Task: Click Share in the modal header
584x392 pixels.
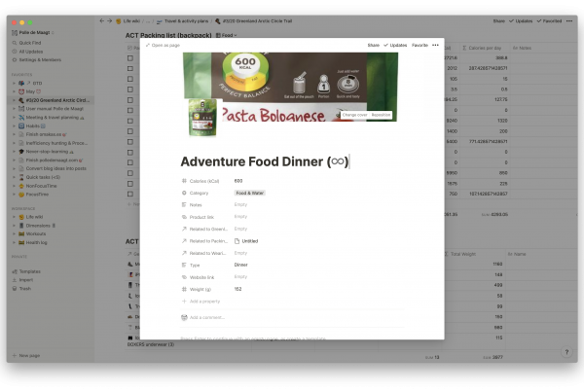Action: pyautogui.click(x=373, y=45)
